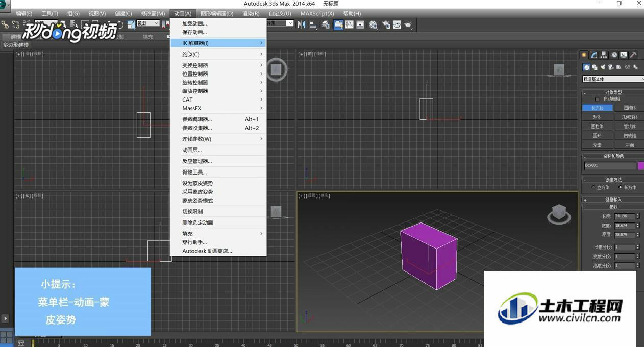Expand the 旋转控制器 submenu
Screen dimensions: 644x347
pos(218,83)
